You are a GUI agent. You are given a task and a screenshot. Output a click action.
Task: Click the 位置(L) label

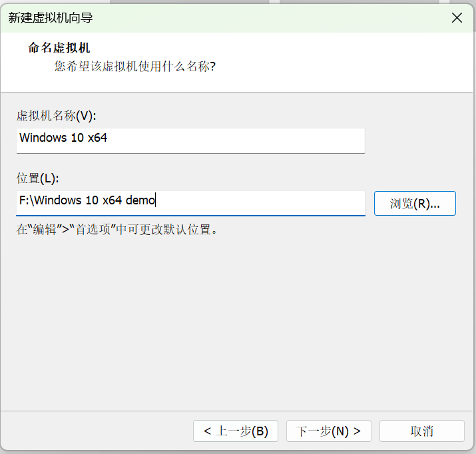click(38, 178)
